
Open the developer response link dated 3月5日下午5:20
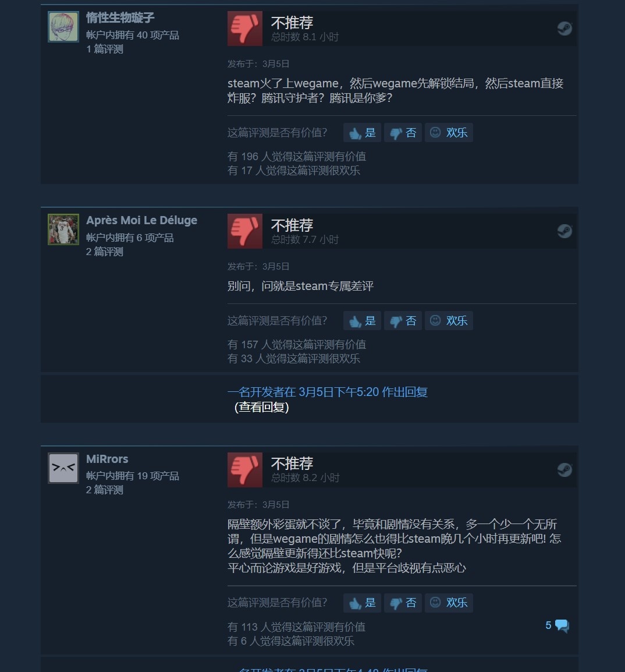327,392
